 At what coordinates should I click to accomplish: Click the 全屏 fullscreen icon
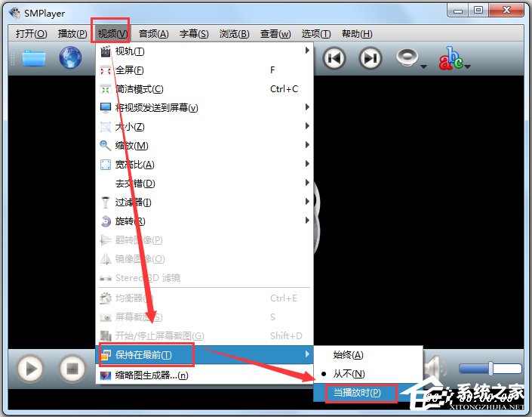[106, 70]
